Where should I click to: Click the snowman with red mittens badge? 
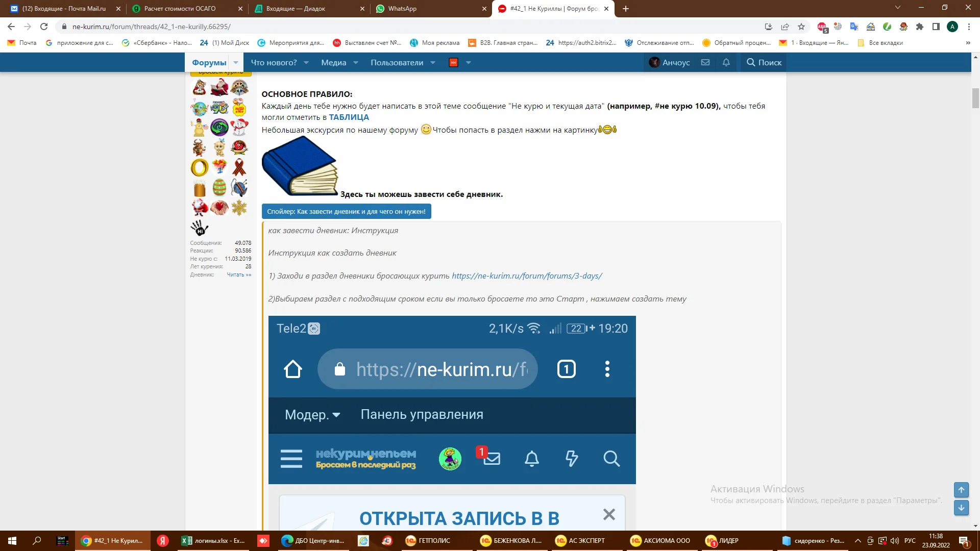pyautogui.click(x=240, y=128)
